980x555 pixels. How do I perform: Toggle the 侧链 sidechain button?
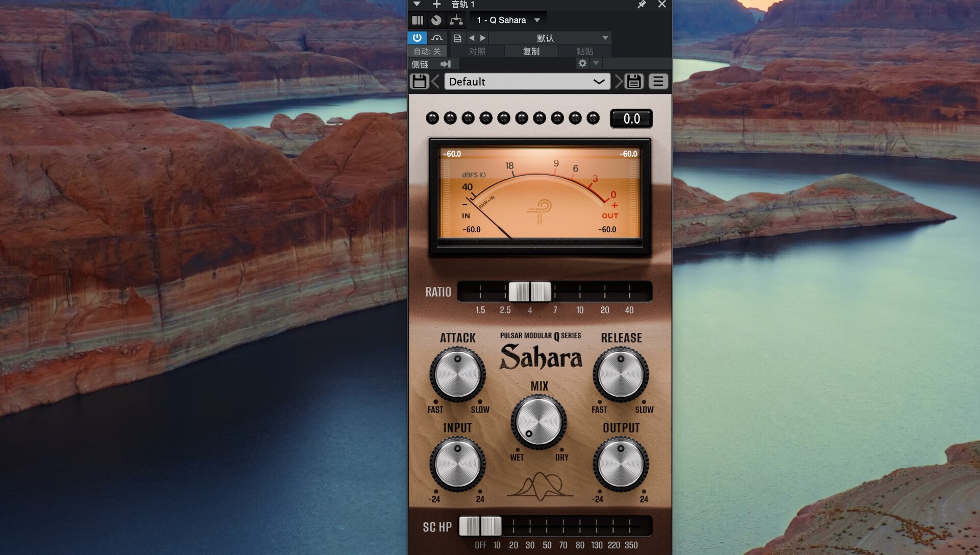tap(420, 64)
